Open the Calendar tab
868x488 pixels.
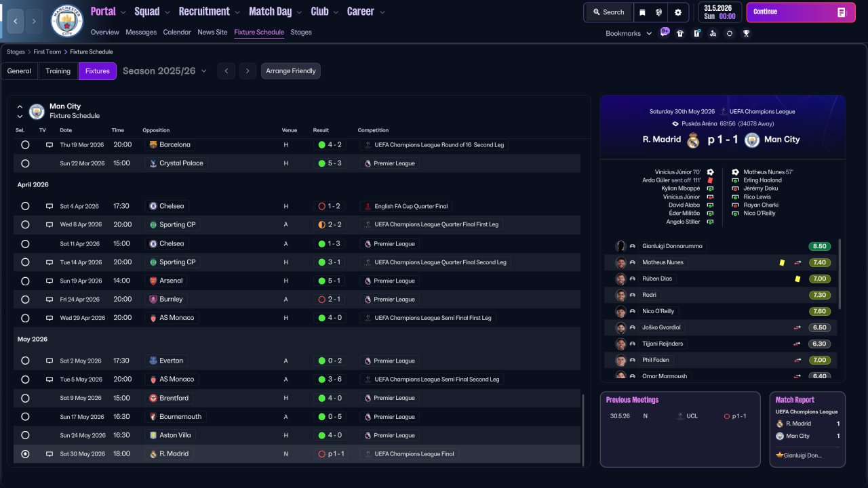pyautogui.click(x=177, y=32)
